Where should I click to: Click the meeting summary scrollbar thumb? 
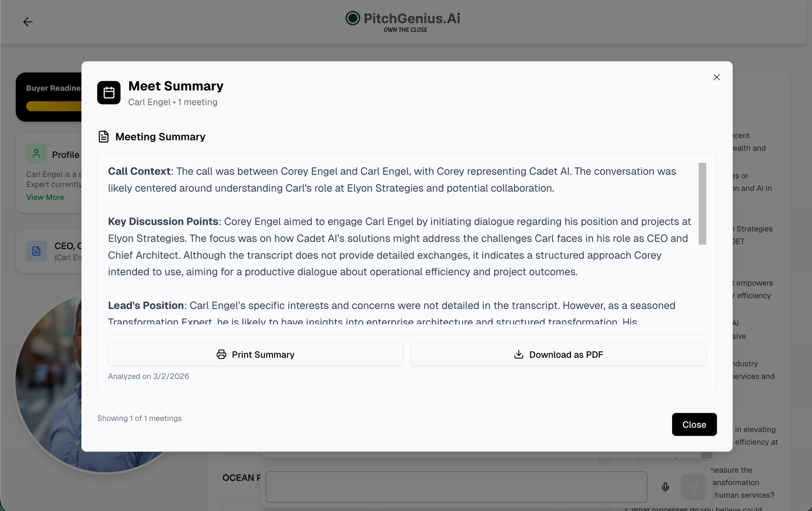(x=702, y=203)
